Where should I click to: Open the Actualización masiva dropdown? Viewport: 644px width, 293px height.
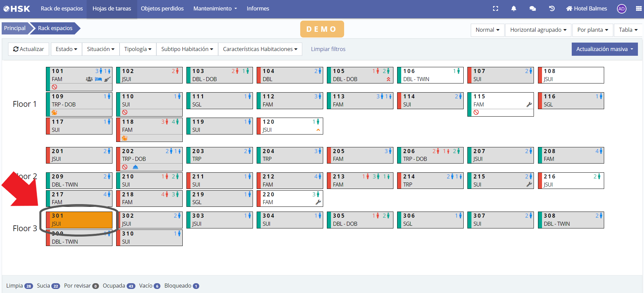click(x=604, y=49)
